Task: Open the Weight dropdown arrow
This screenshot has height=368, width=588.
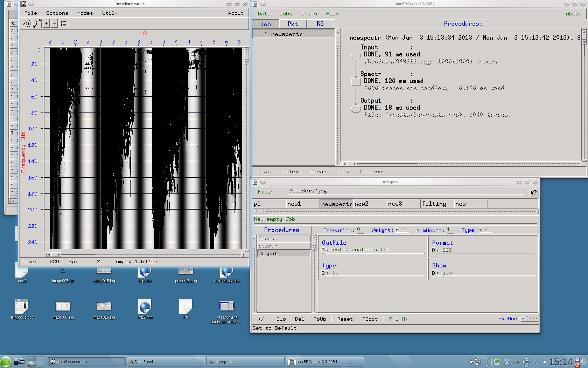Action: (x=397, y=230)
